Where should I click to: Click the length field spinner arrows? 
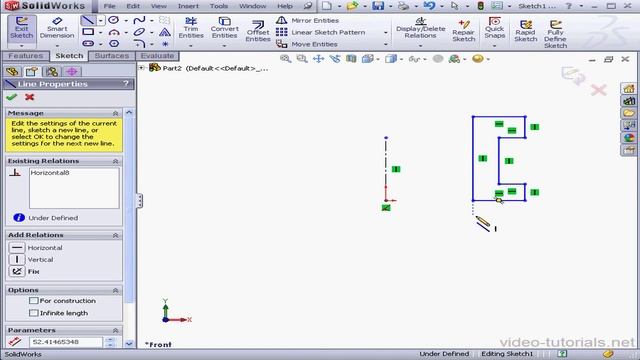[110, 342]
